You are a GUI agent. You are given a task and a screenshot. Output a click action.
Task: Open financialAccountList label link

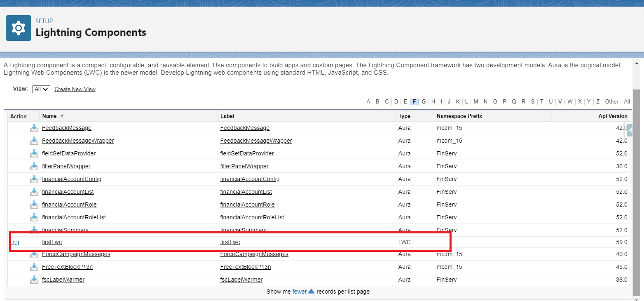(246, 192)
